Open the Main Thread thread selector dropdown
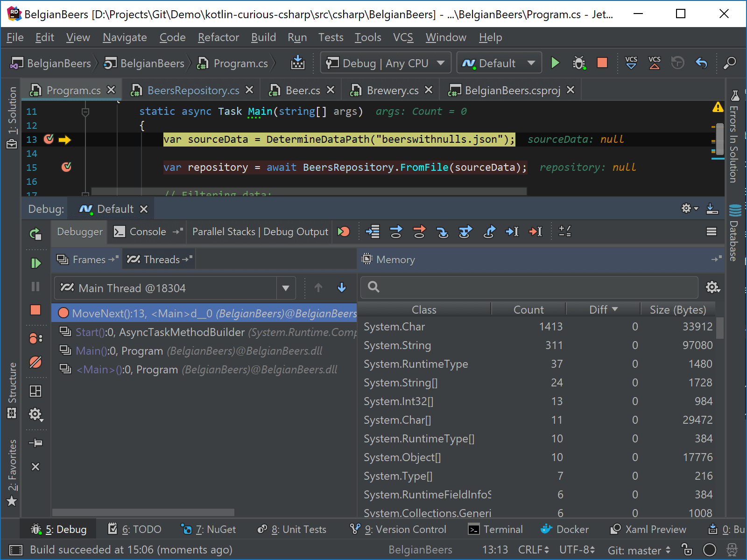This screenshot has height=560, width=747. point(285,287)
